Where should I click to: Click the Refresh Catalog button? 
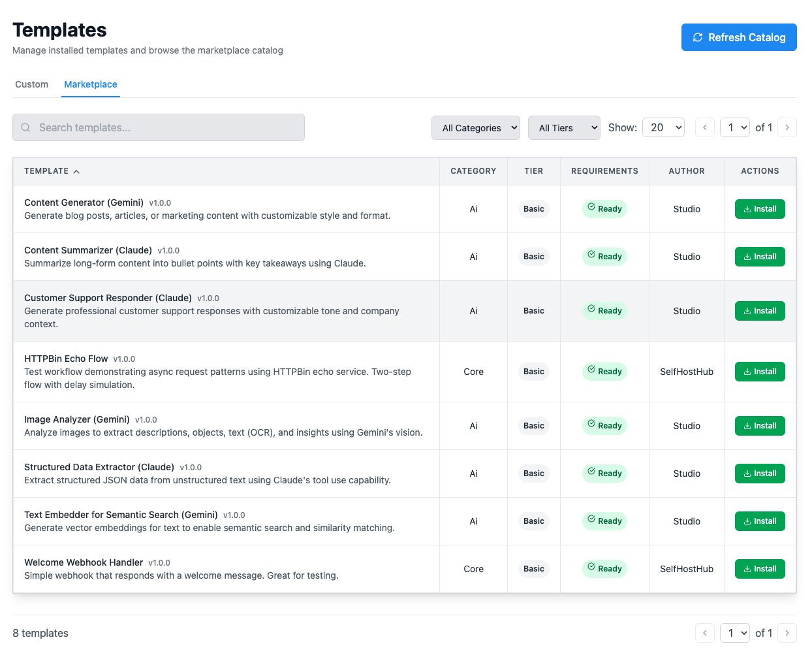[x=739, y=37]
